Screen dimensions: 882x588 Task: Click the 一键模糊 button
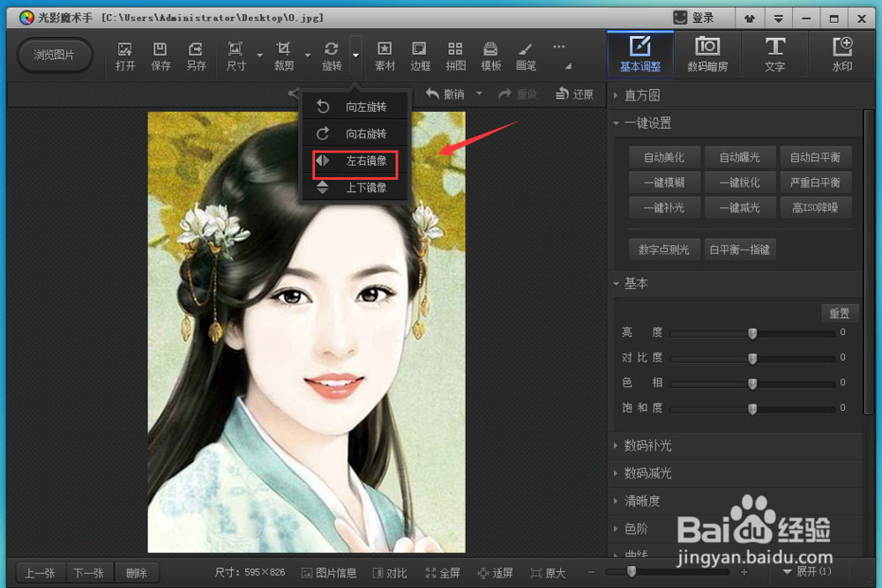coord(664,182)
